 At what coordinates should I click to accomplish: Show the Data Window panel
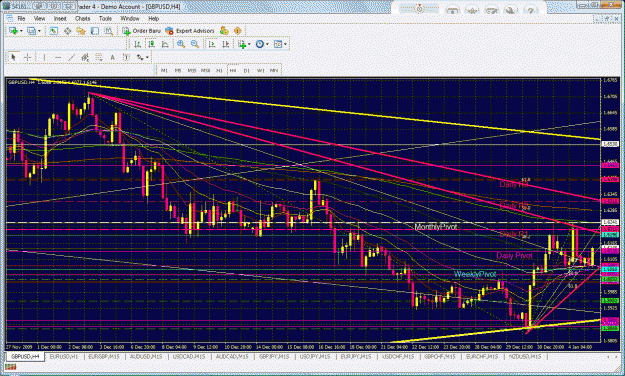(67, 31)
